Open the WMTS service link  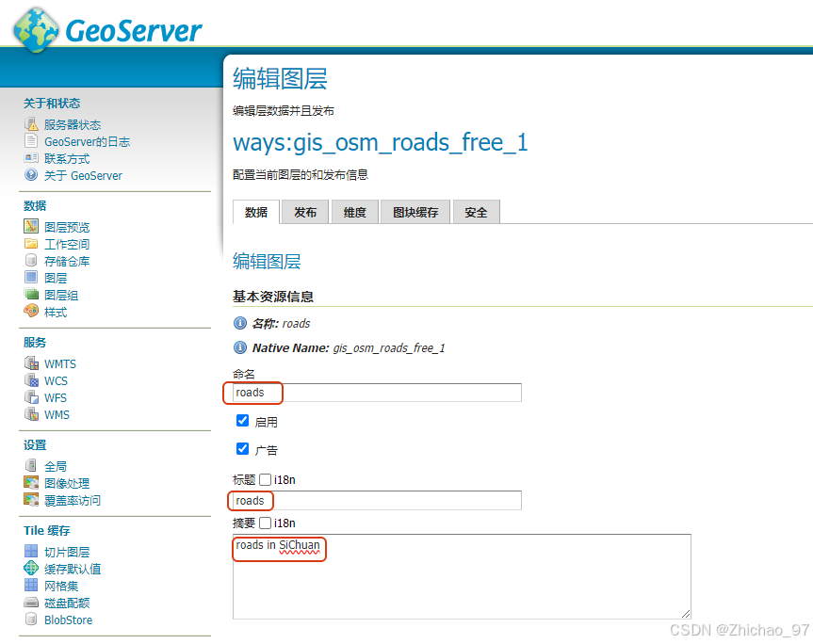click(x=60, y=364)
